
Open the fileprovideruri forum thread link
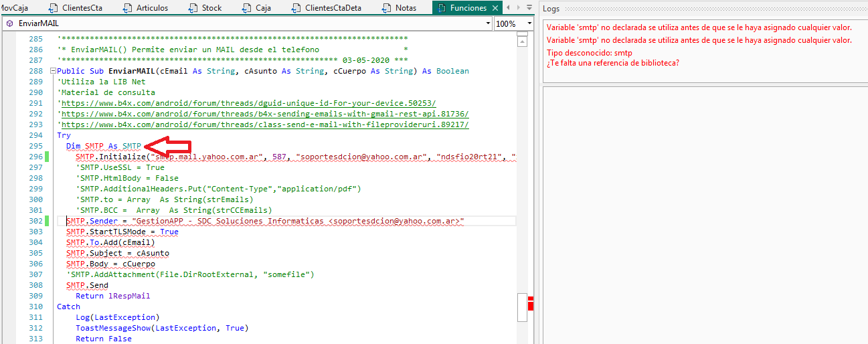pos(265,124)
